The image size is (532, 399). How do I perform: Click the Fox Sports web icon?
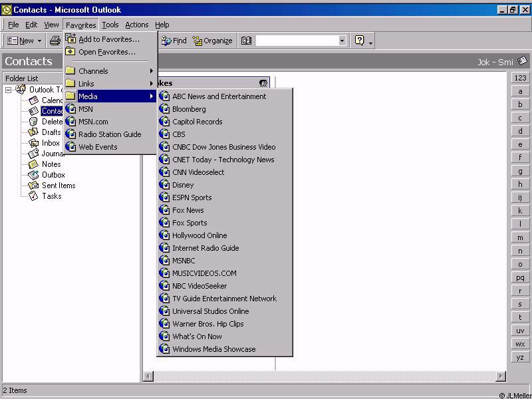click(164, 223)
